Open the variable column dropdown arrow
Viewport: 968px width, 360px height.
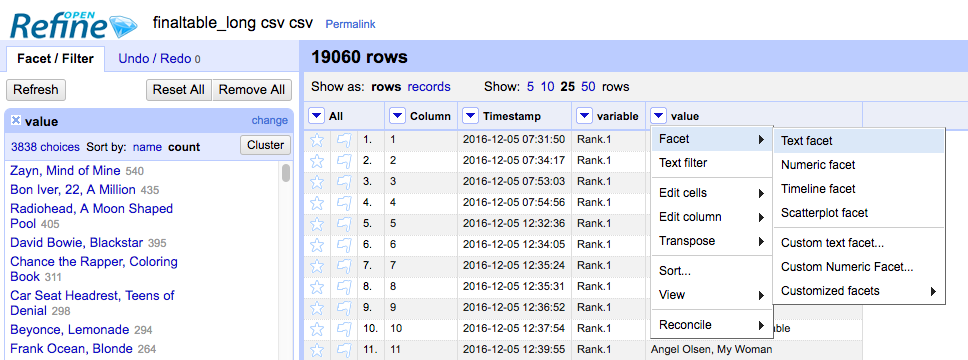pyautogui.click(x=584, y=115)
